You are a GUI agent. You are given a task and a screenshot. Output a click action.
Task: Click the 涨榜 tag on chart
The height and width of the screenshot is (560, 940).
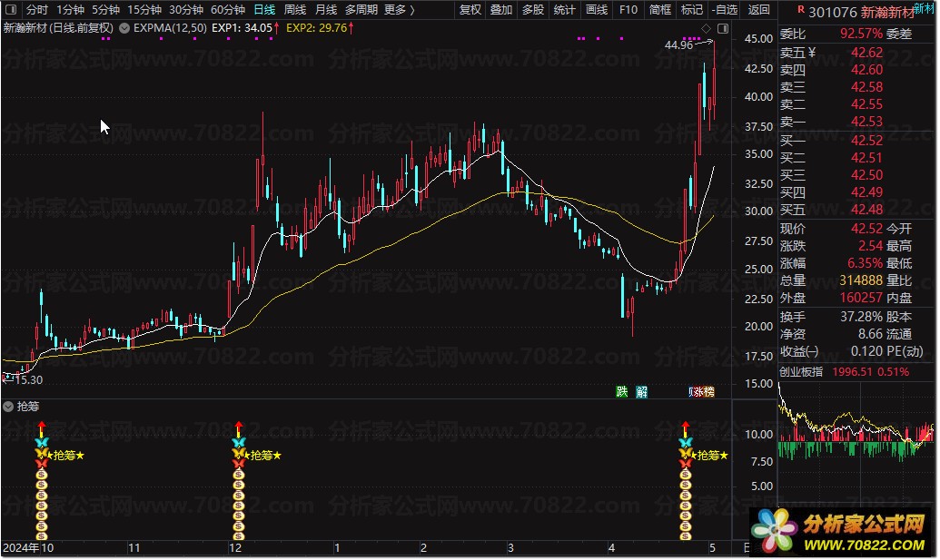[702, 392]
